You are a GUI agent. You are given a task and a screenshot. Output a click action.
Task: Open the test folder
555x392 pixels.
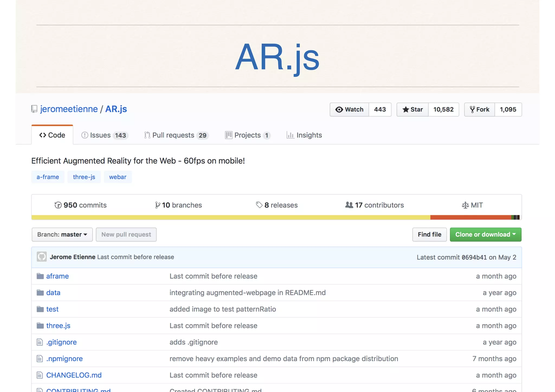(52, 309)
